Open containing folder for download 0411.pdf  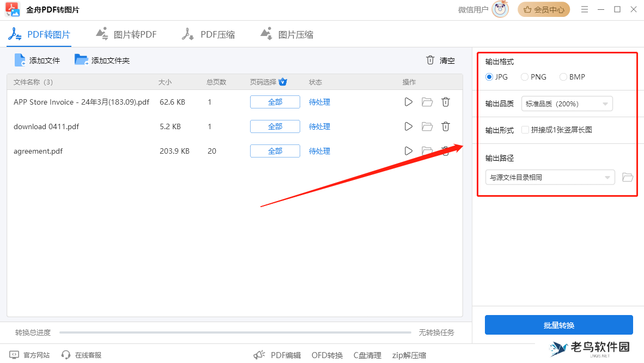click(x=427, y=126)
